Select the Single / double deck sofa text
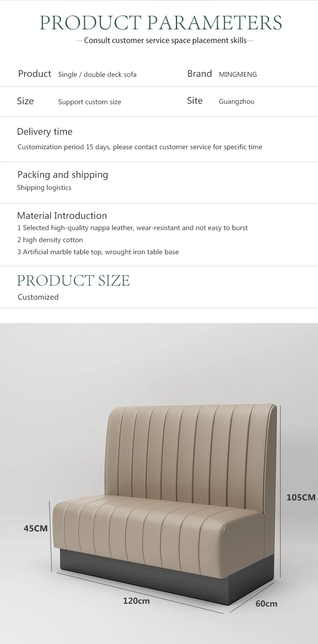This screenshot has height=644, width=318. click(97, 74)
